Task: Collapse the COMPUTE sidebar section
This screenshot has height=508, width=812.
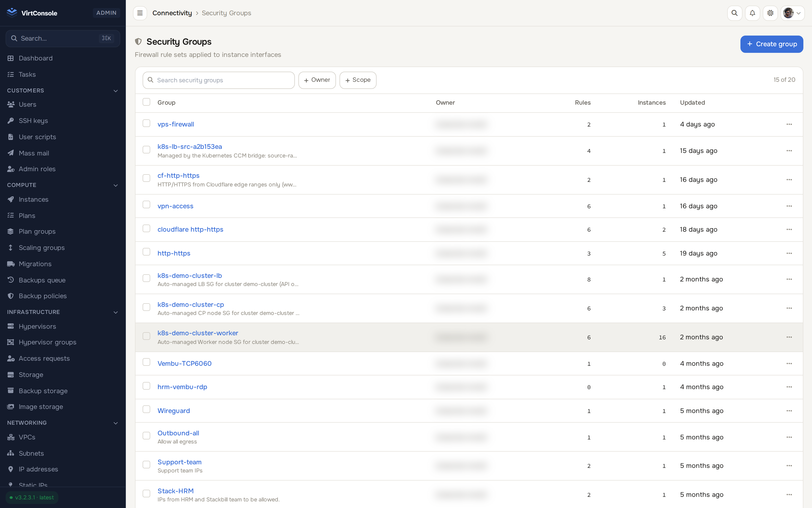Action: click(115, 185)
